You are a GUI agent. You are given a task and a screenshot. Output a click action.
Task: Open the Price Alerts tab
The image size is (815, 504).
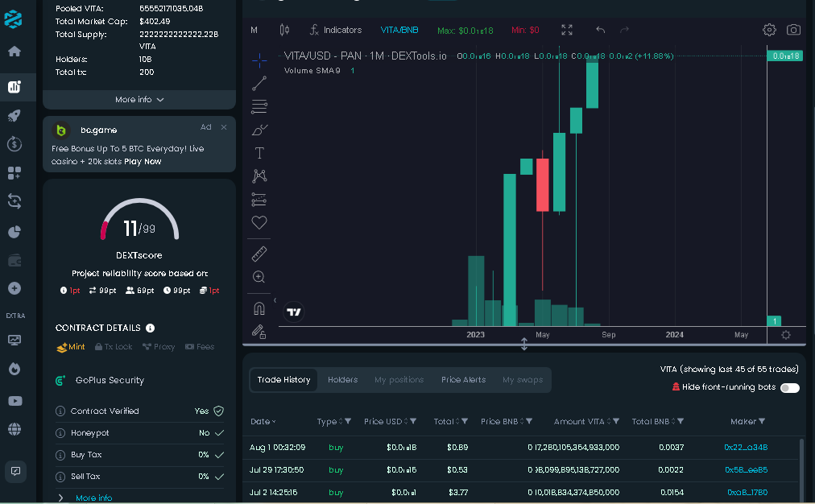tap(463, 380)
